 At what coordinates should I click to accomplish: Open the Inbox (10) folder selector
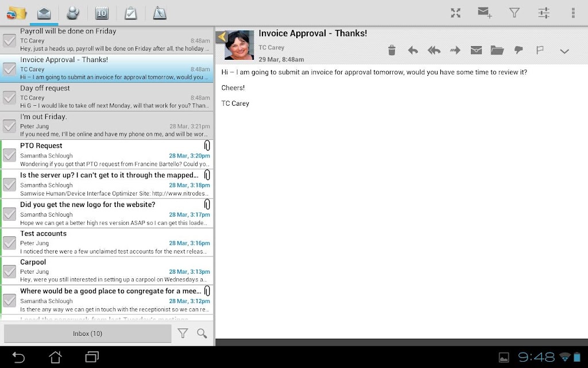[88, 333]
